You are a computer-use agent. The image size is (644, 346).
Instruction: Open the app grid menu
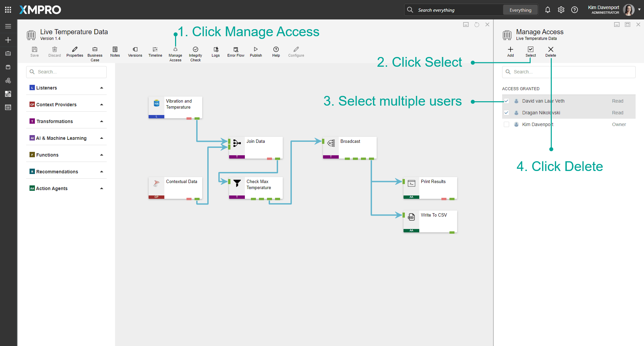pos(8,9)
